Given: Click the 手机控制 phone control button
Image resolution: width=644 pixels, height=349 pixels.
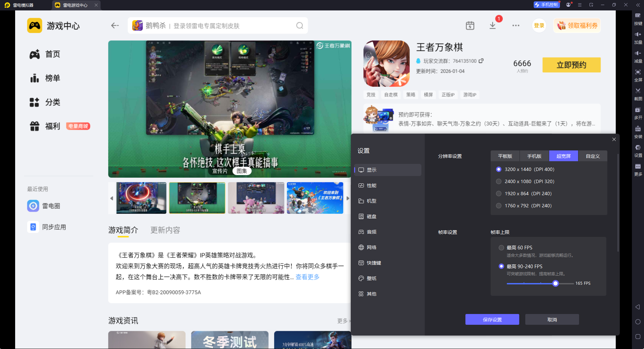Looking at the screenshot, I should pyautogui.click(x=546, y=5).
